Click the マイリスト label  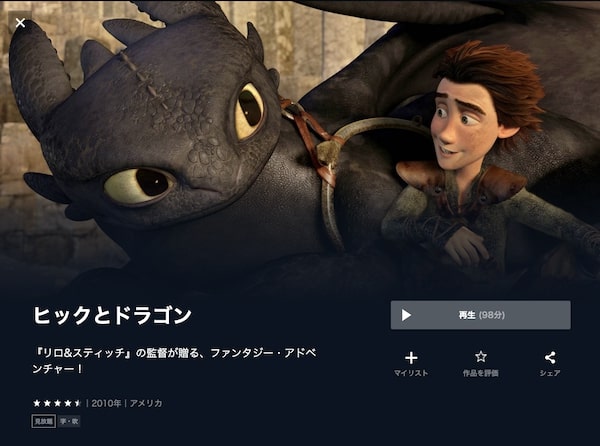coord(411,373)
